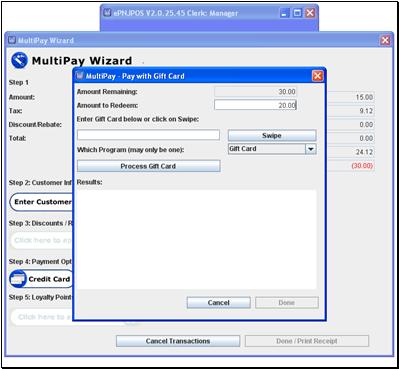Screen dimensions: 399x369
Task: Click the Amount to Redeem field
Action: click(255, 105)
